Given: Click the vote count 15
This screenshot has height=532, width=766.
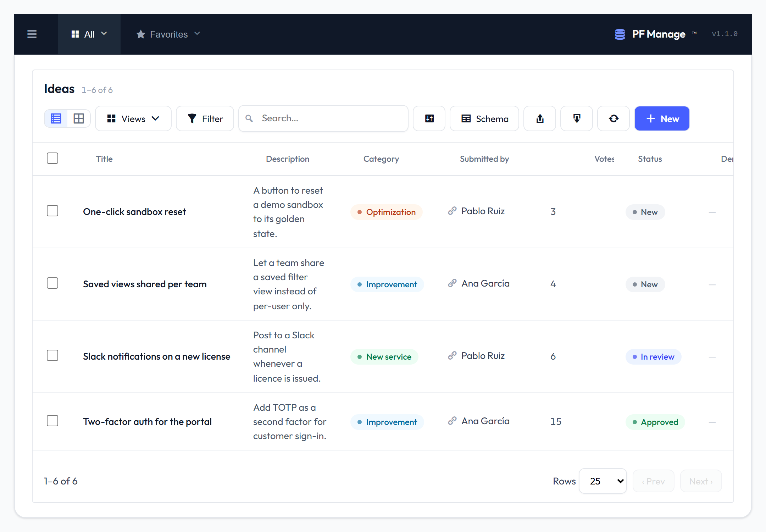Looking at the screenshot, I should pyautogui.click(x=556, y=422).
